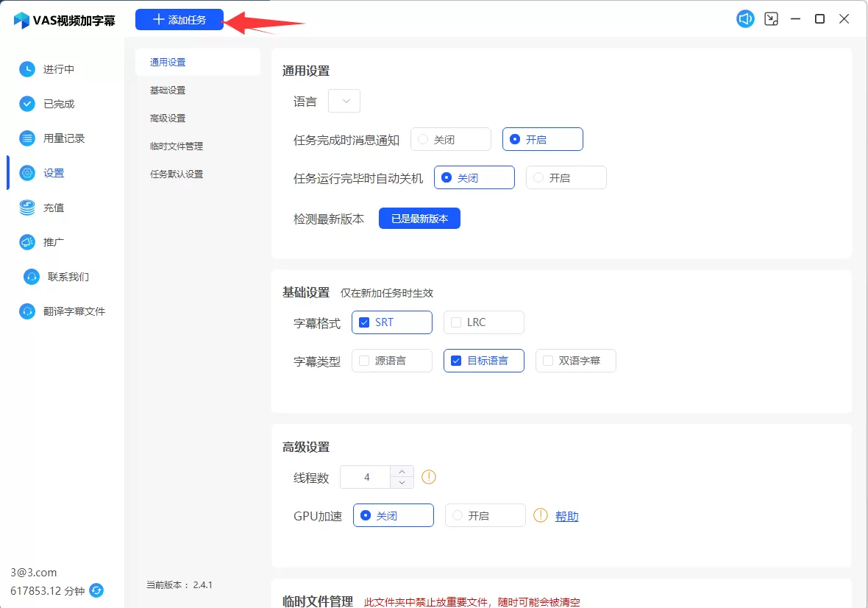Click the refresh icon beside remaining minutes
868x608 pixels.
click(96, 590)
